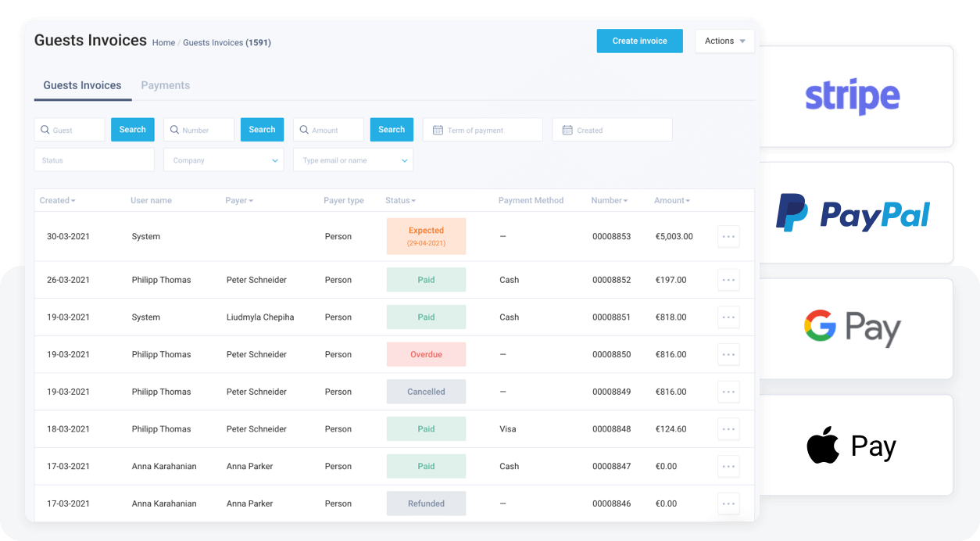
Task: Open the Type email or name dropdown
Action: 353,160
